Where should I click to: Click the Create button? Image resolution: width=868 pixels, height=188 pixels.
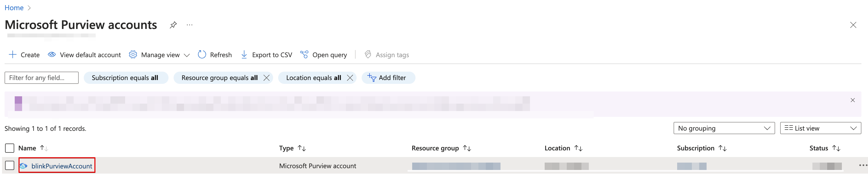coord(24,55)
